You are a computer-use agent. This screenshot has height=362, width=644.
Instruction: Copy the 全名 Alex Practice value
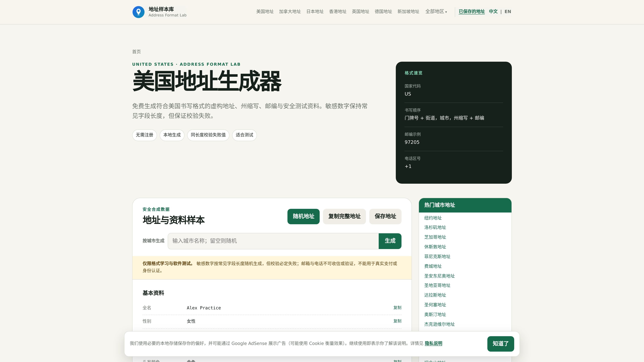point(397,308)
